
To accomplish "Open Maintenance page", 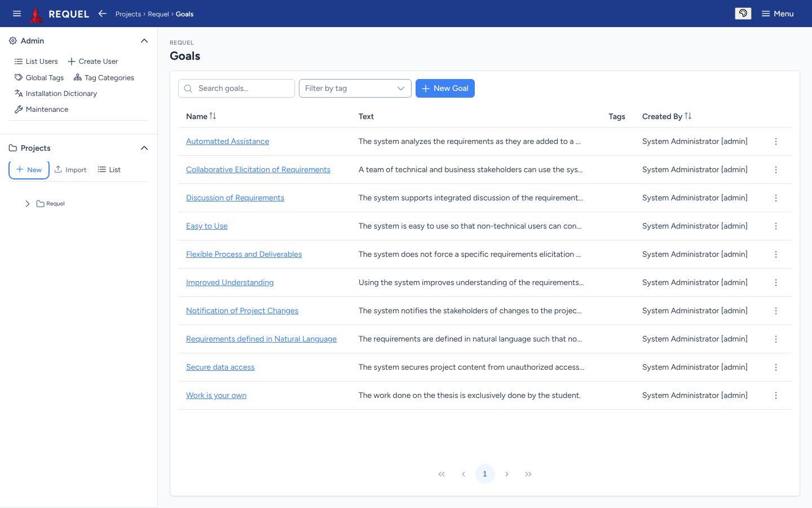I will (x=42, y=110).
